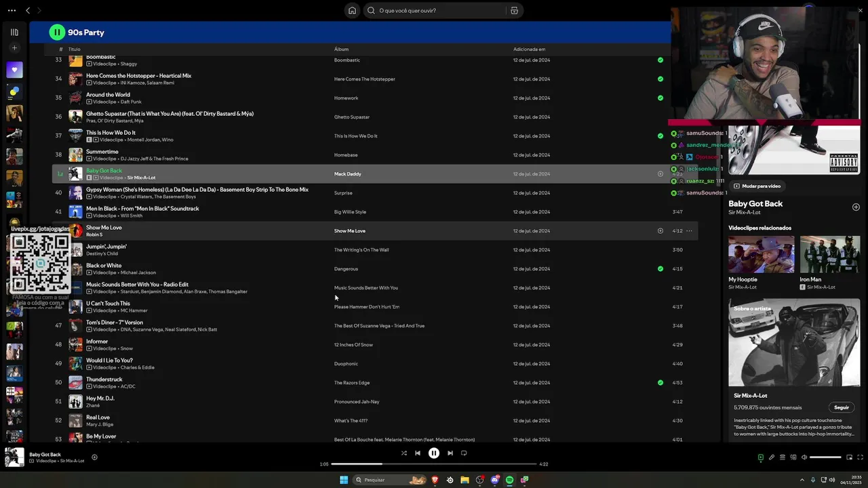This screenshot has height=488, width=868.
Task: Sort by Álbum column header
Action: click(341, 49)
